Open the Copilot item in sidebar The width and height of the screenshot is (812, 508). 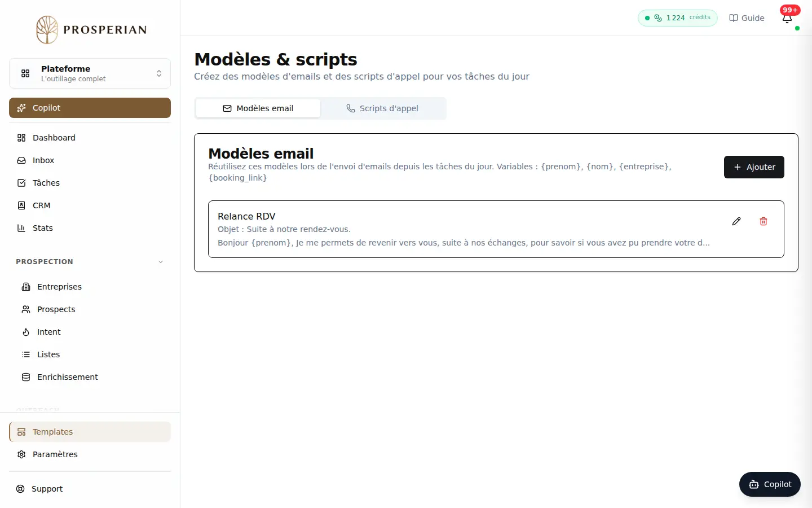coord(90,108)
